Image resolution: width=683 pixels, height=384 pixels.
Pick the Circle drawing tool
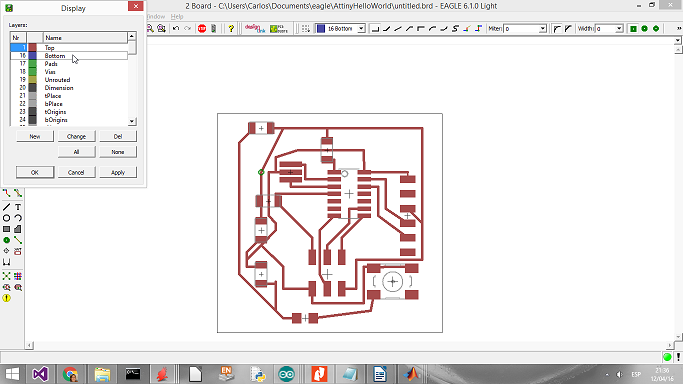[x=6, y=218]
